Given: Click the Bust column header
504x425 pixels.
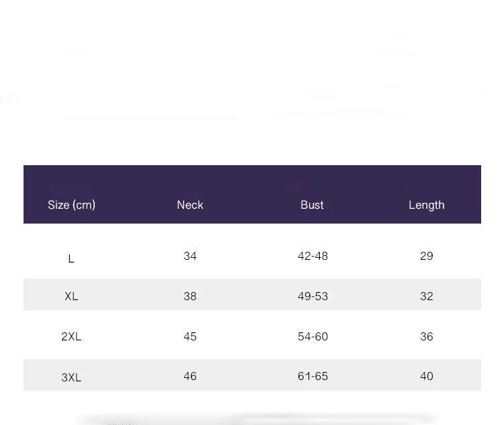Looking at the screenshot, I should click(x=312, y=205).
